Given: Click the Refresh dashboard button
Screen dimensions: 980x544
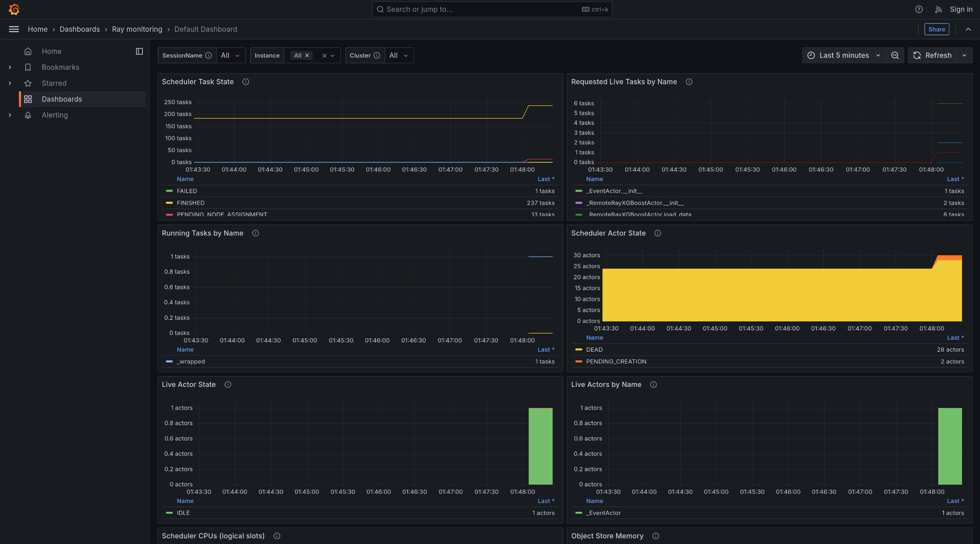Looking at the screenshot, I should (x=932, y=55).
